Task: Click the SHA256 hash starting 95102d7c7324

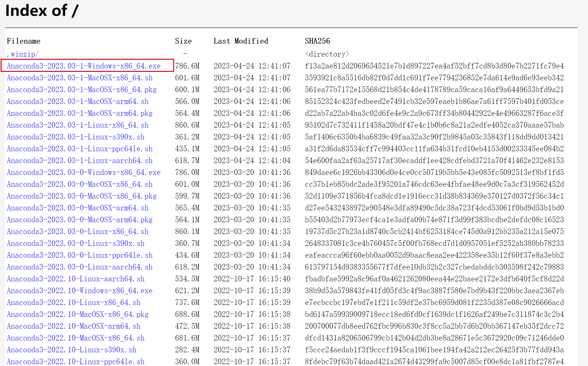Action: (x=434, y=125)
